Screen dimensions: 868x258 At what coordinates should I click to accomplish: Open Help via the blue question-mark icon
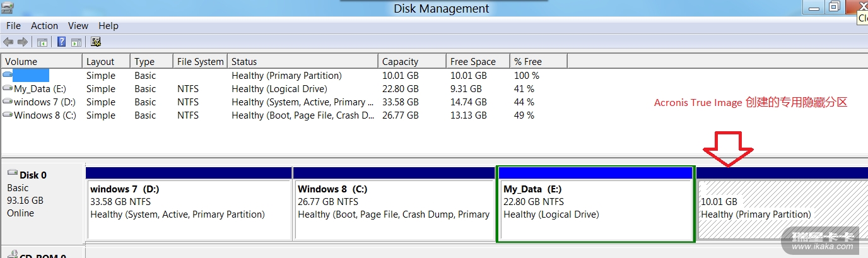tap(62, 42)
